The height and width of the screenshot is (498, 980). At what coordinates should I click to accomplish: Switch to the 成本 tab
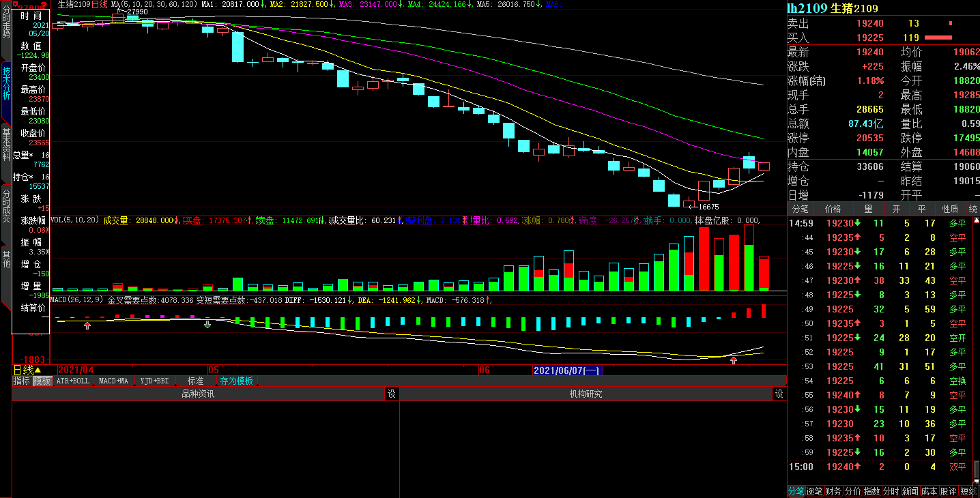pyautogui.click(x=929, y=491)
